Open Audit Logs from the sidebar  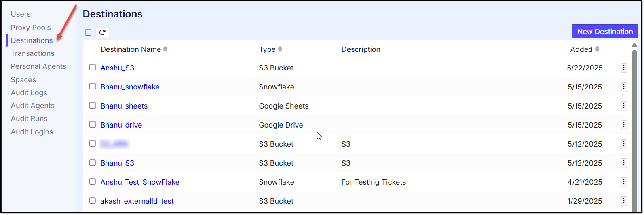29,93
